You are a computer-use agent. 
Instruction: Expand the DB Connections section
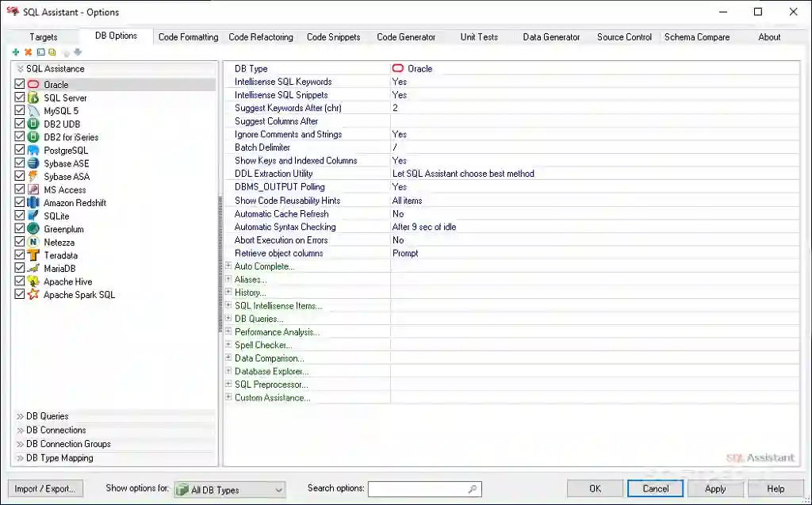pos(54,430)
